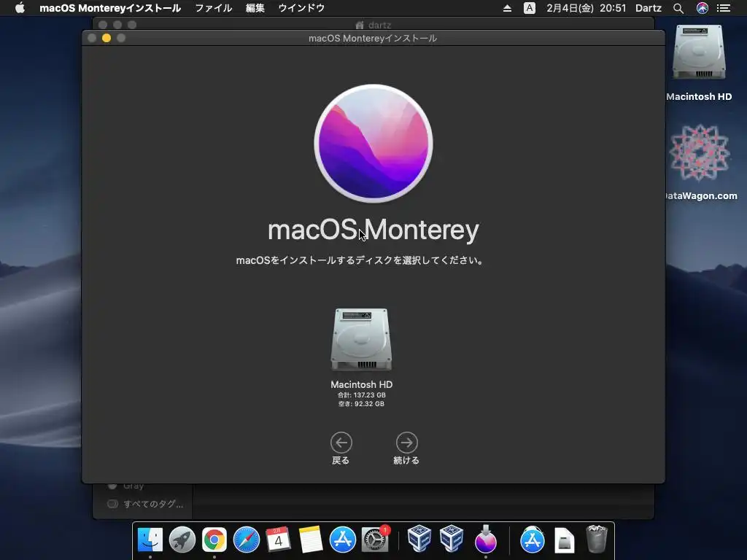Open App Store beside Notes in Dock
747x560 pixels.
(x=343, y=540)
